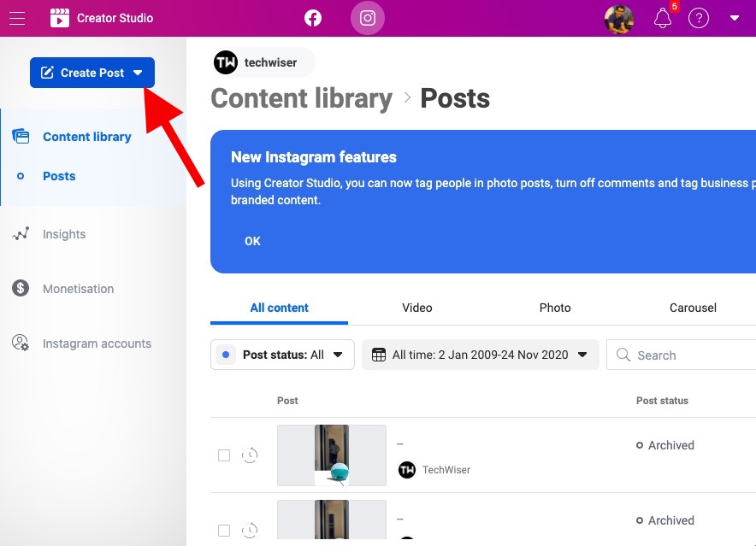
Task: Open Instagram accounts section
Action: [x=97, y=343]
